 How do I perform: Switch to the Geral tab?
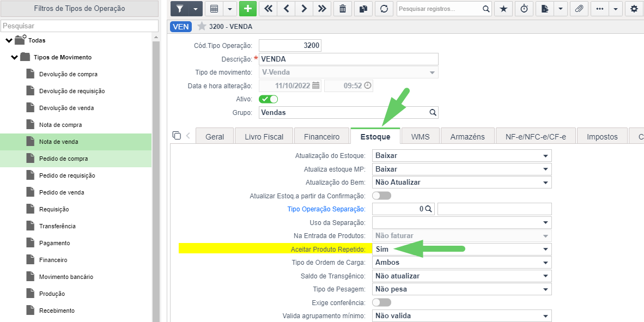214,137
